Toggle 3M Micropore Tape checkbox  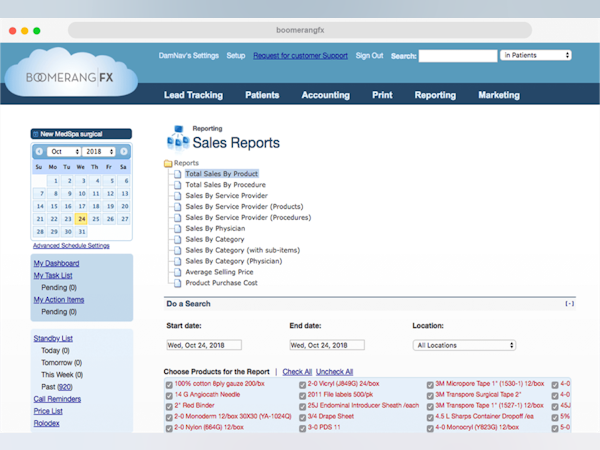(x=430, y=385)
